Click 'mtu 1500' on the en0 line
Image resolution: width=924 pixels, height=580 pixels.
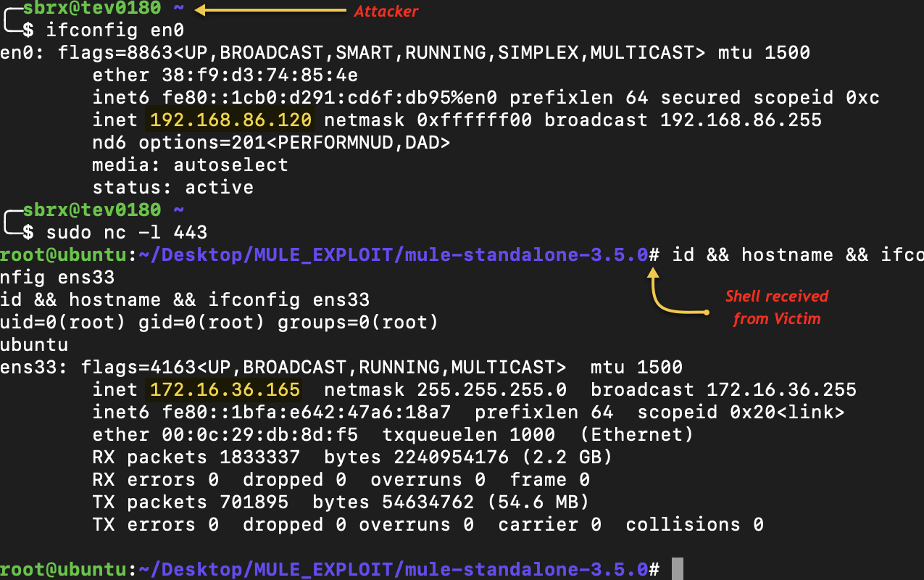click(765, 52)
